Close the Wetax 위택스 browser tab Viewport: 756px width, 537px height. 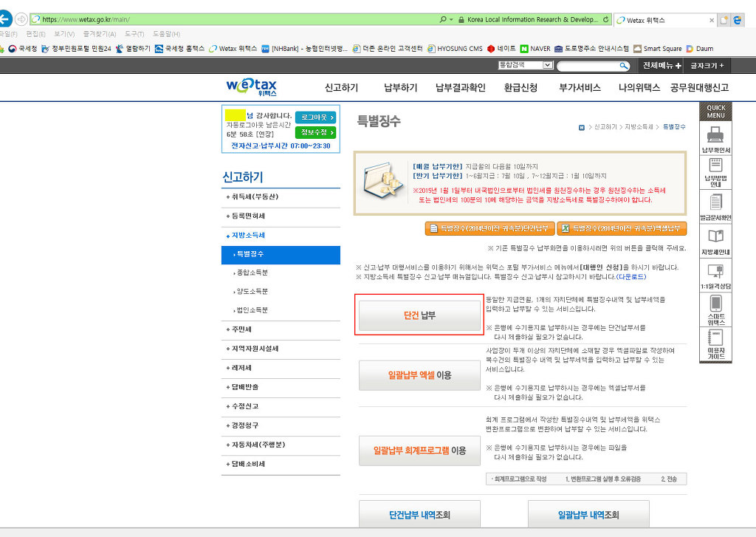pos(712,20)
